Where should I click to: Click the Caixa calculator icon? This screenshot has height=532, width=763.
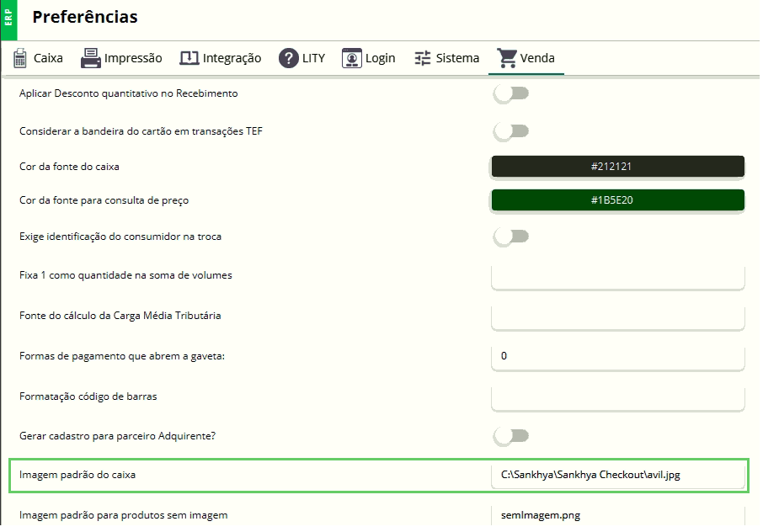click(x=20, y=58)
